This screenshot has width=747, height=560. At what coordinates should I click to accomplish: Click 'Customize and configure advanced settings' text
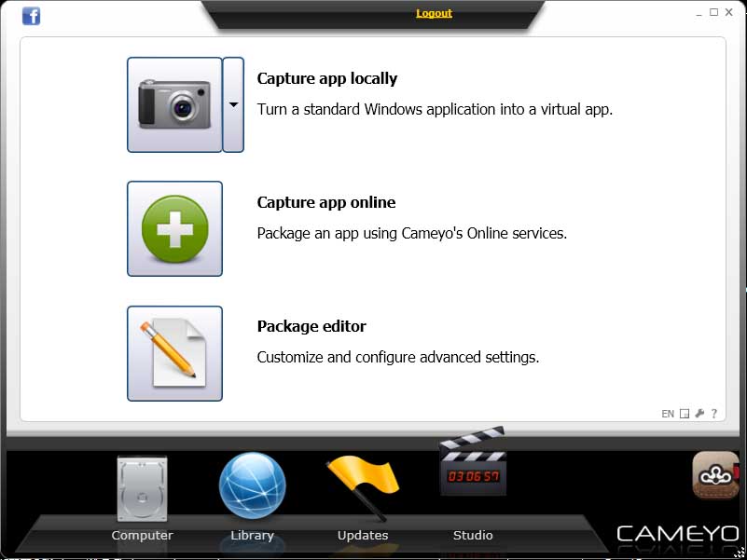pos(398,357)
